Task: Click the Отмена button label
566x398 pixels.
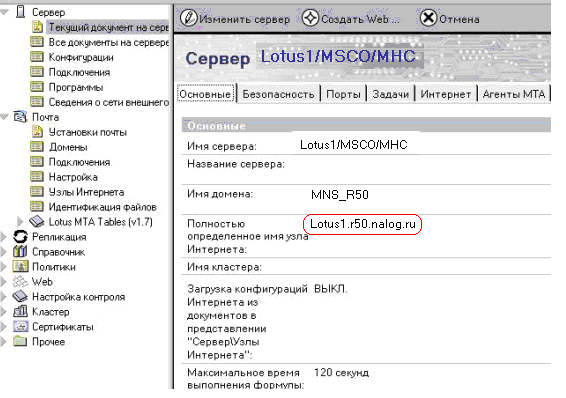Action: click(459, 19)
